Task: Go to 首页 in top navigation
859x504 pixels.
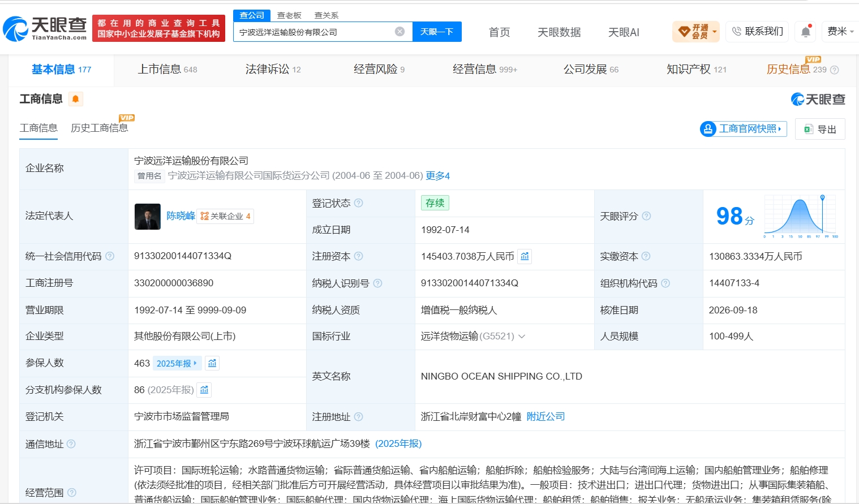Action: click(499, 32)
